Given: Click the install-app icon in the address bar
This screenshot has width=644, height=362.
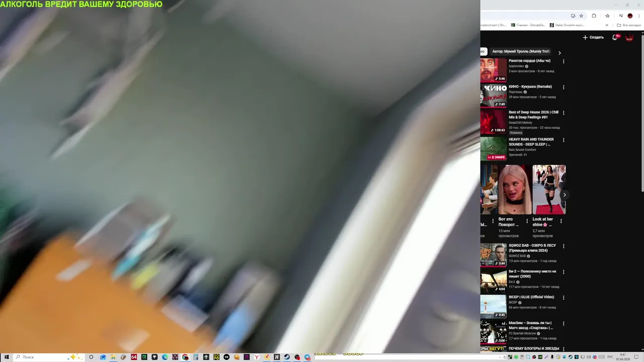Looking at the screenshot, I should [x=573, y=16].
